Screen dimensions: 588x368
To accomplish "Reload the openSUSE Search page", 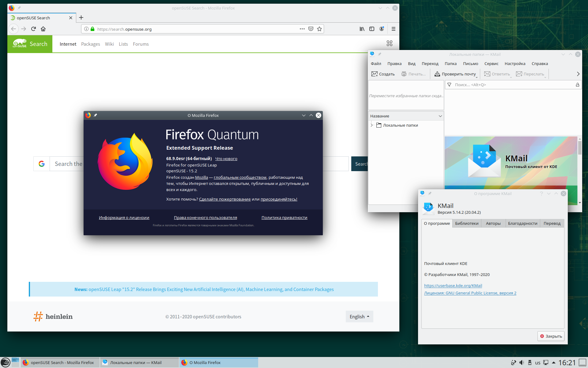I will pyautogui.click(x=33, y=29).
